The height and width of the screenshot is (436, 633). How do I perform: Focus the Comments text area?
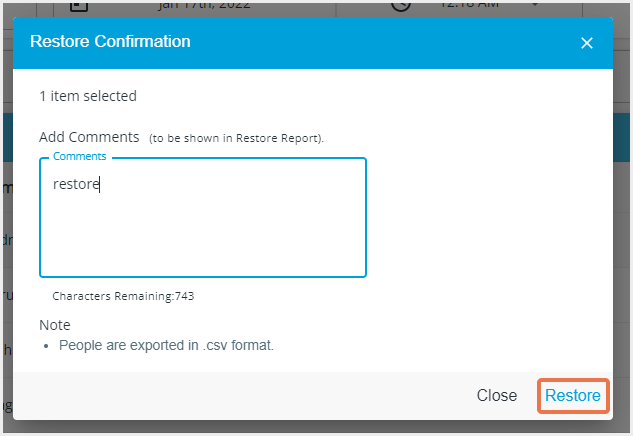203,225
